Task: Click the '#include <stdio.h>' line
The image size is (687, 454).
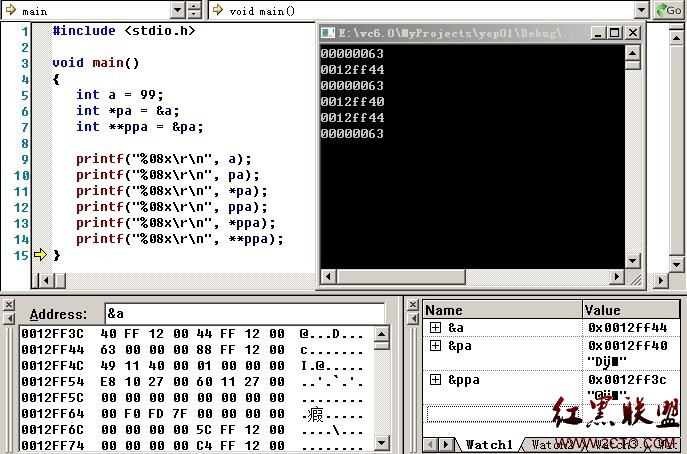Action: click(x=124, y=31)
